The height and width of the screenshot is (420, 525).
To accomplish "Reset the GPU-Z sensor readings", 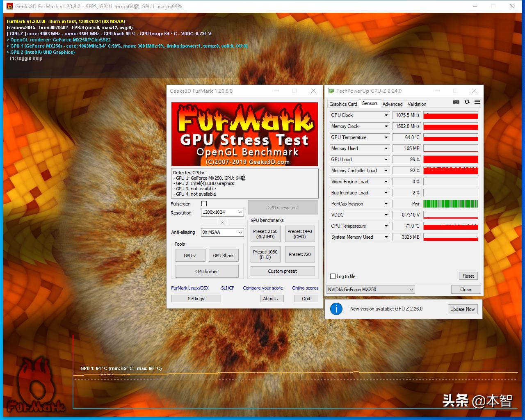I will (x=468, y=276).
